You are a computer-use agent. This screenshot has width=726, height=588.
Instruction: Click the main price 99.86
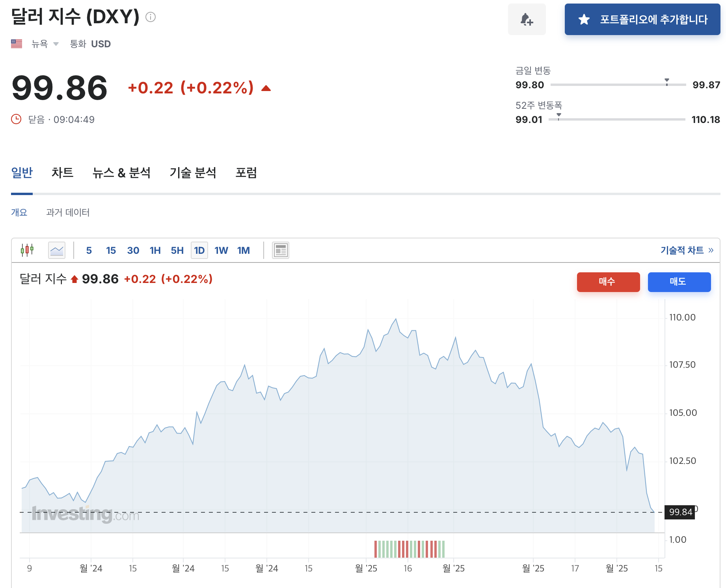(60, 88)
